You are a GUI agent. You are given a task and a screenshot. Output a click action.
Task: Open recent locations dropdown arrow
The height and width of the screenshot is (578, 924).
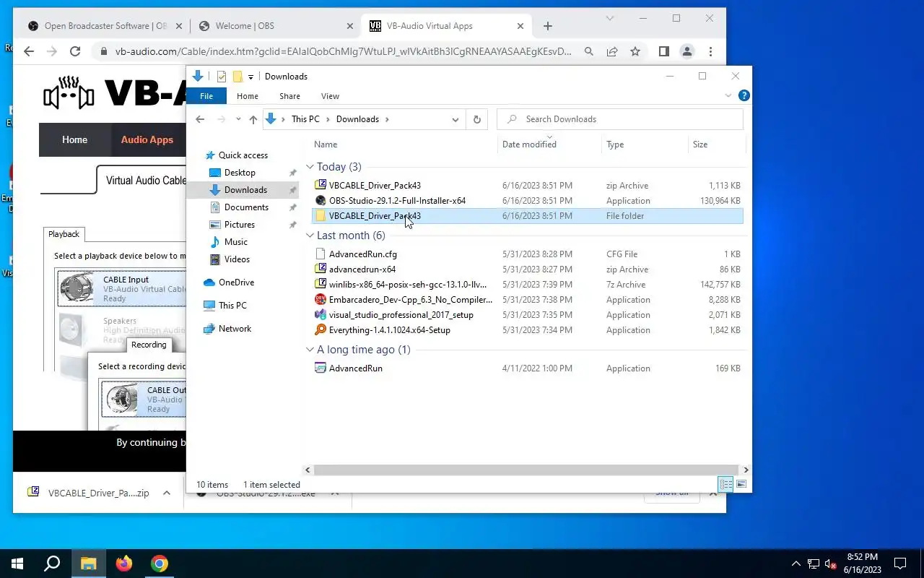pos(238,119)
